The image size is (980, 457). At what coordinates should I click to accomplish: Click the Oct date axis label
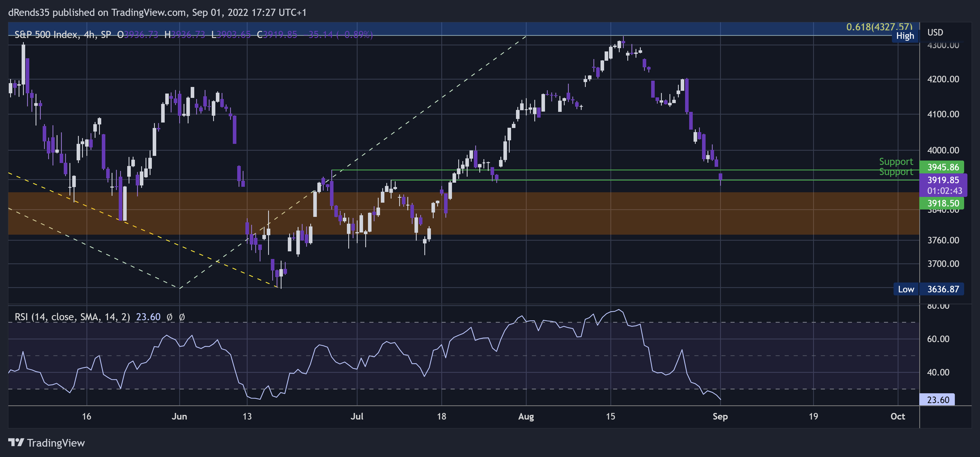897,416
